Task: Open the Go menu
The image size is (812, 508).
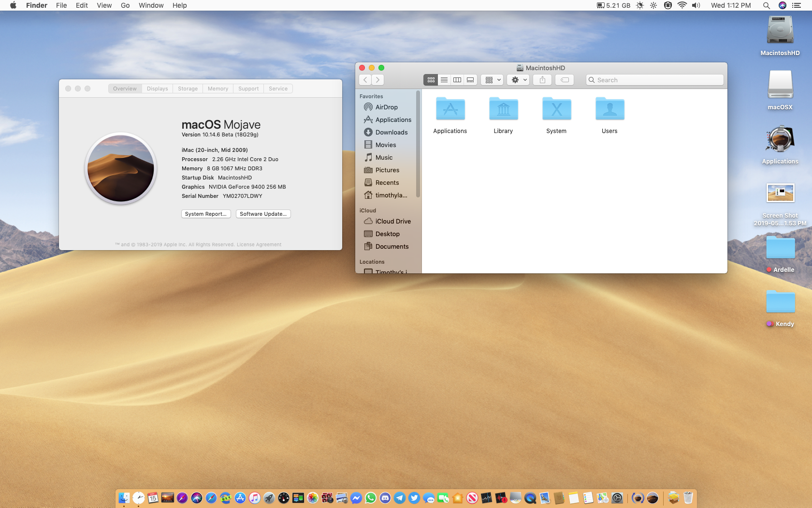Action: pyautogui.click(x=125, y=5)
